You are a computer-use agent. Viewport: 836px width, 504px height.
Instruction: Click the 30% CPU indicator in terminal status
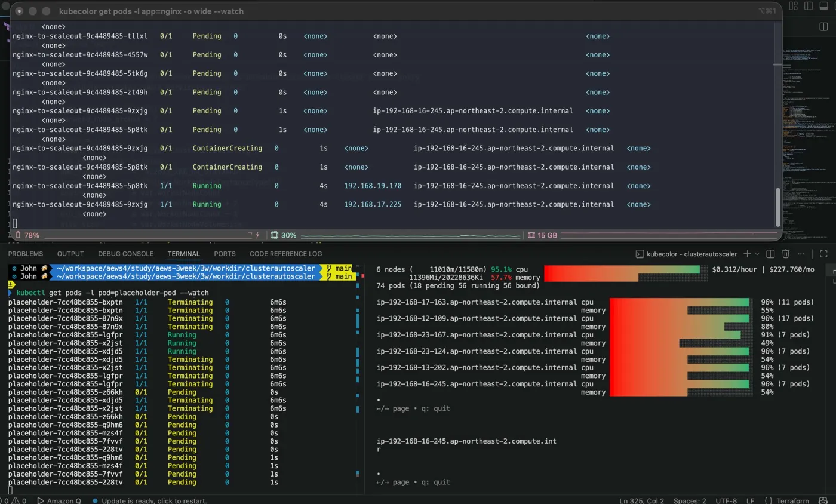(283, 235)
